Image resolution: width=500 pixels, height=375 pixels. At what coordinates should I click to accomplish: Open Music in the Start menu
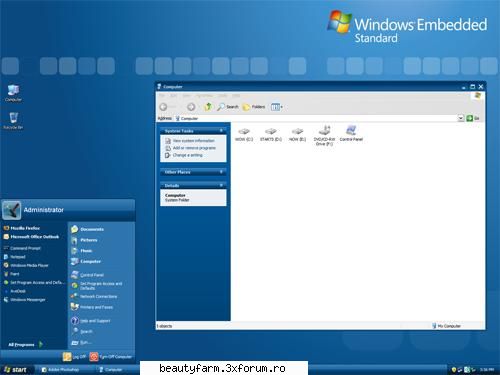point(81,251)
